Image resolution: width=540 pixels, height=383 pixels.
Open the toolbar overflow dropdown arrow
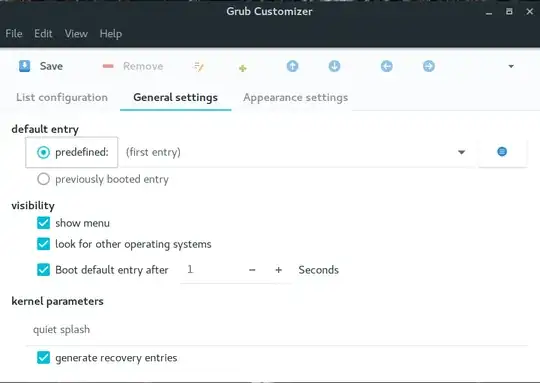[x=511, y=66]
